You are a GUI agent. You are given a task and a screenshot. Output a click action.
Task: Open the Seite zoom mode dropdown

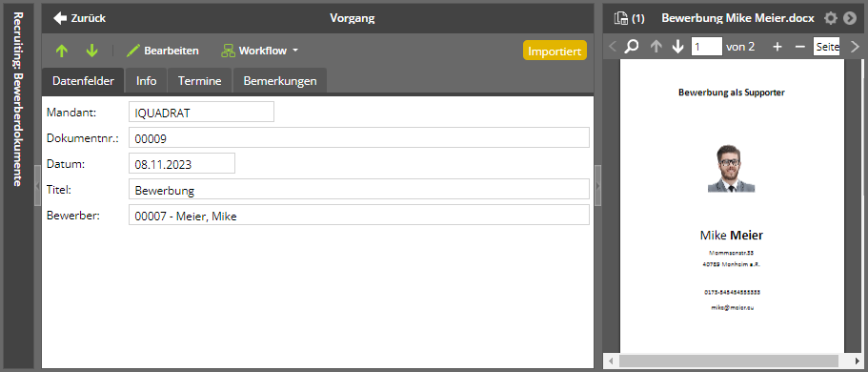(x=826, y=47)
